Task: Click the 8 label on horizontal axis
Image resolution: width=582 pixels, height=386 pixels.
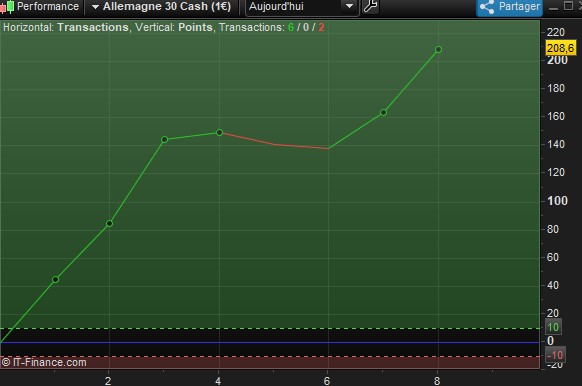Action: (x=437, y=380)
